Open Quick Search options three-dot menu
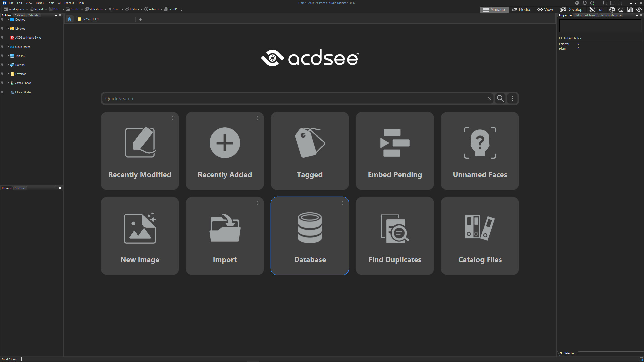Screen dimensions: 644x362 click(x=512, y=98)
